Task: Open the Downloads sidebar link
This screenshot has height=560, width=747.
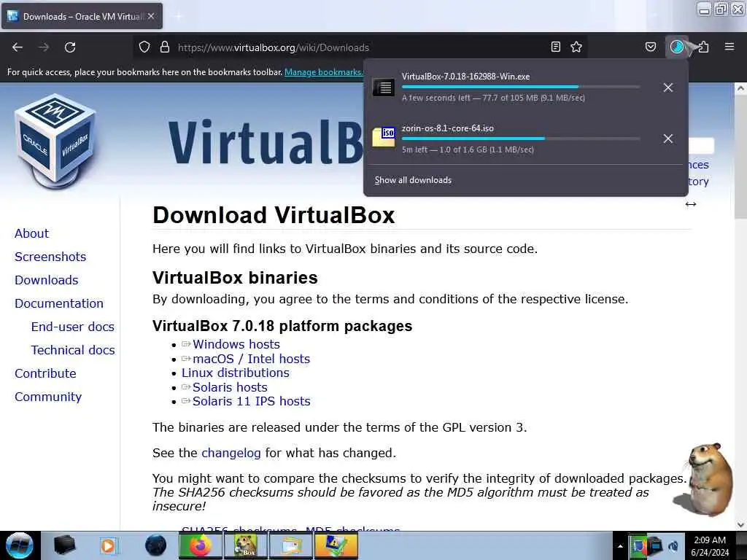Action: pyautogui.click(x=46, y=280)
